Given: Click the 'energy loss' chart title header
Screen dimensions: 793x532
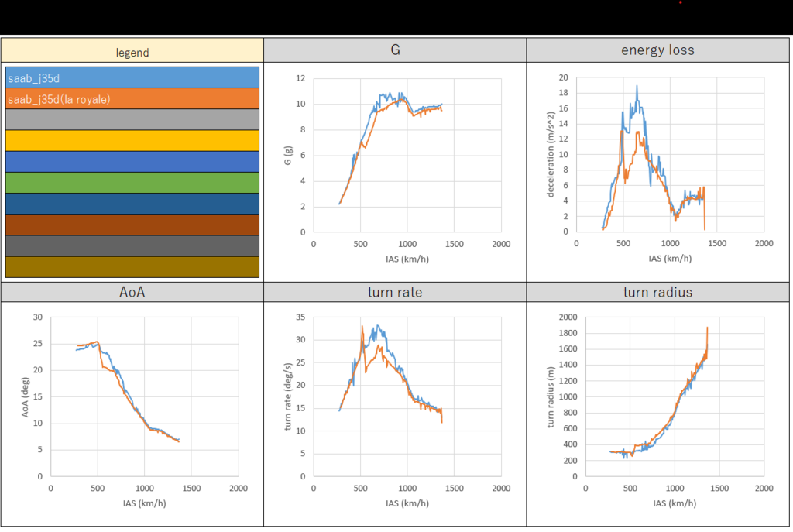Looking at the screenshot, I should coord(658,50).
